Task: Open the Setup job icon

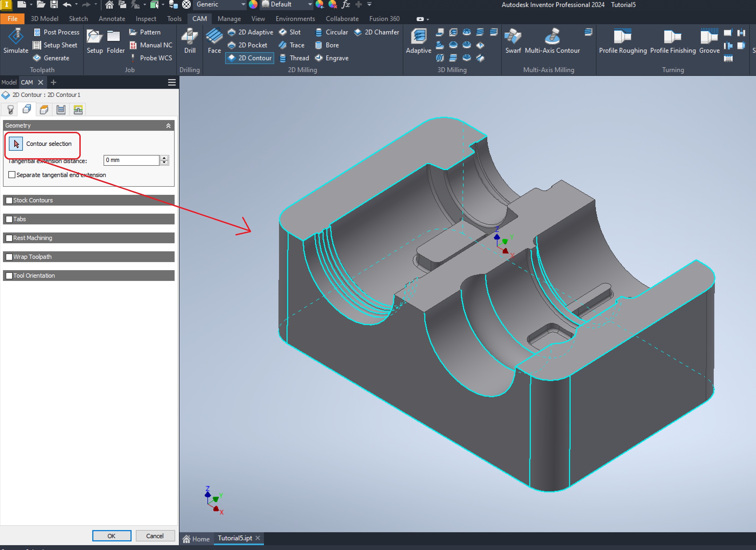Action: pyautogui.click(x=95, y=36)
